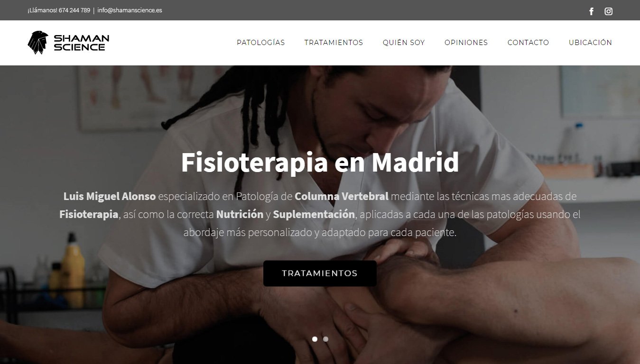Screen dimensions: 640x364
Task: Click the phone number 674 244 789
Action: 74,10
